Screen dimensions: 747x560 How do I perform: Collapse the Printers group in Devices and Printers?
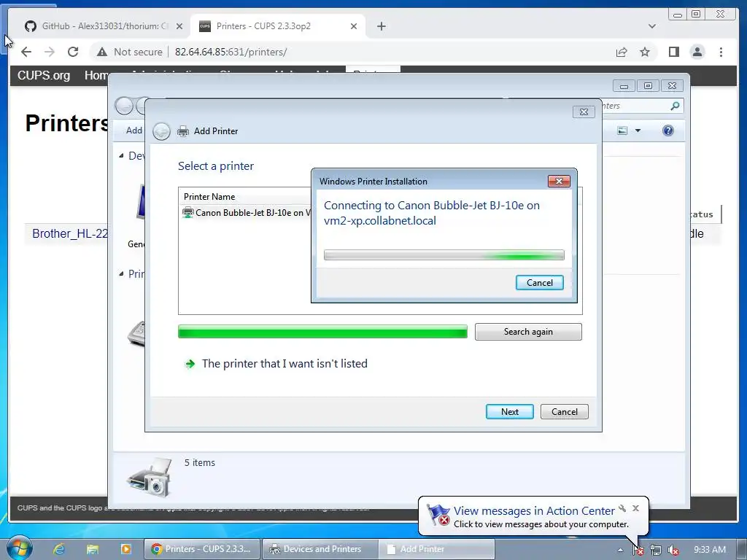click(x=122, y=273)
